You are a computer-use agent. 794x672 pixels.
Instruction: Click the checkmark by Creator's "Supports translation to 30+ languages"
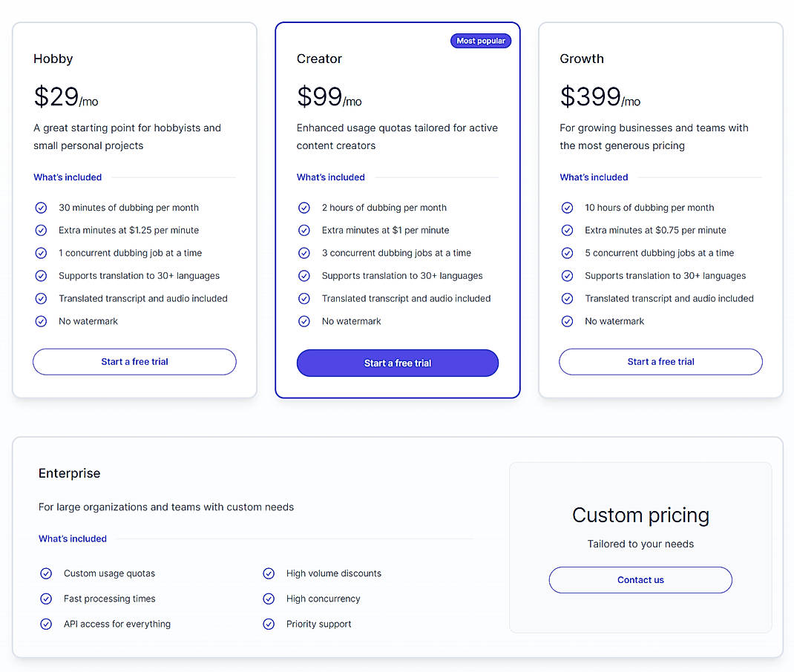tap(304, 276)
